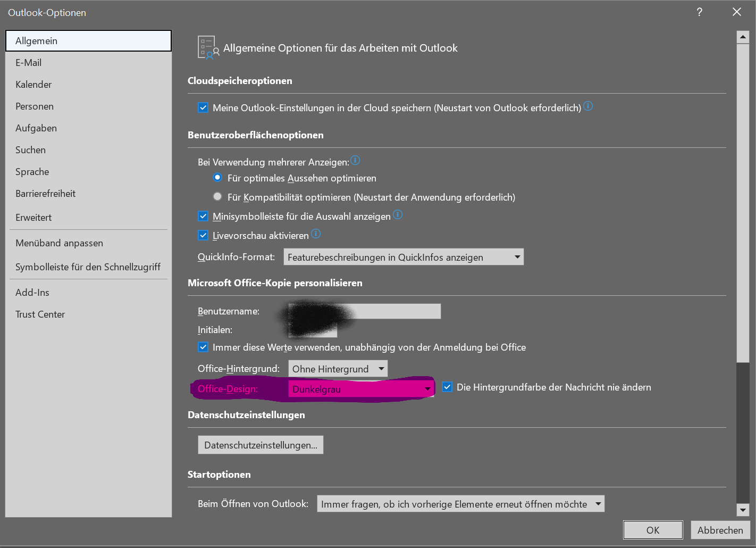Open the Erweitert options category
Screen dimensions: 756x548
88,218
